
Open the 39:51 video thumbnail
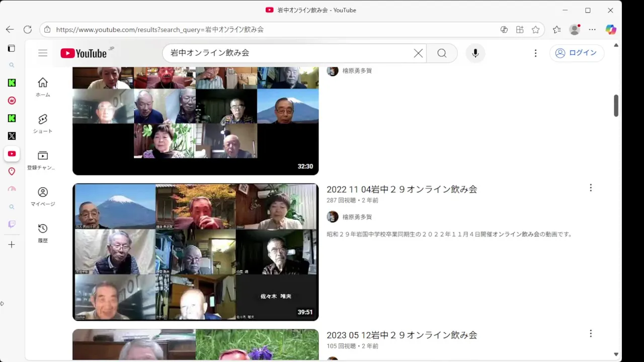pyautogui.click(x=196, y=252)
